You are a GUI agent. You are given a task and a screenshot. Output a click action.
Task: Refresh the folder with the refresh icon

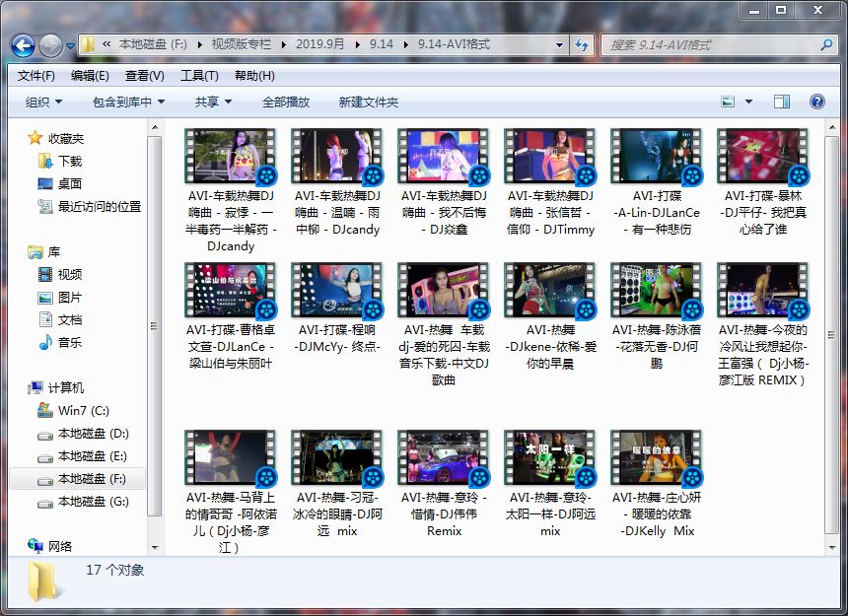584,44
